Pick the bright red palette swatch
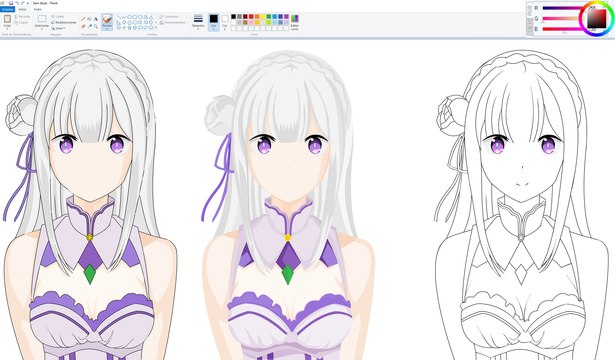This screenshot has height=360, width=615. coord(251,16)
